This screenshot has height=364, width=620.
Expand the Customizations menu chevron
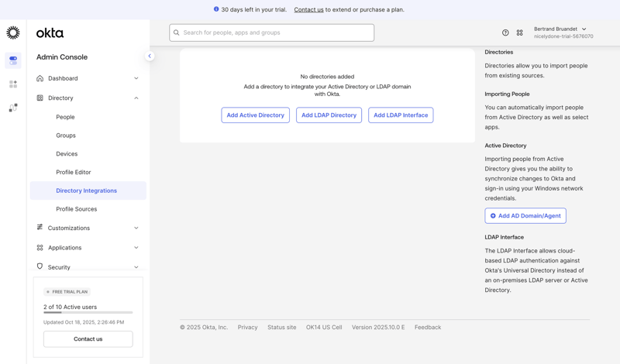pyautogui.click(x=136, y=228)
